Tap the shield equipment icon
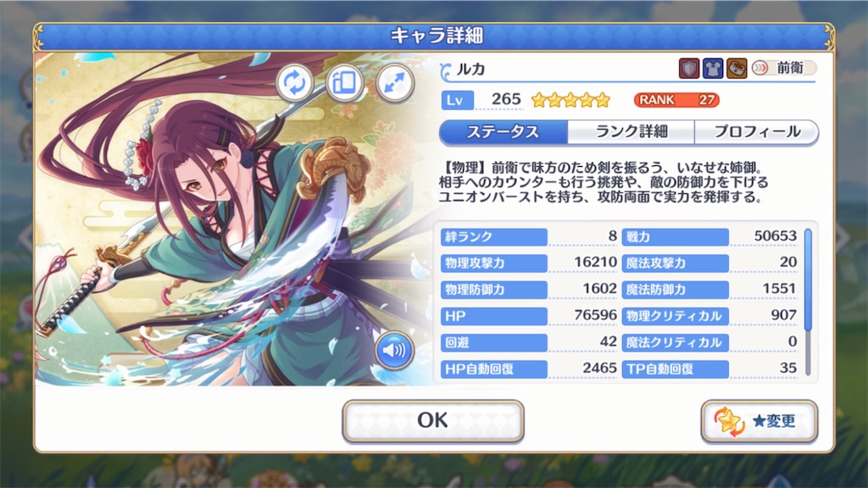Screen dimensions: 868x488 pyautogui.click(x=688, y=69)
